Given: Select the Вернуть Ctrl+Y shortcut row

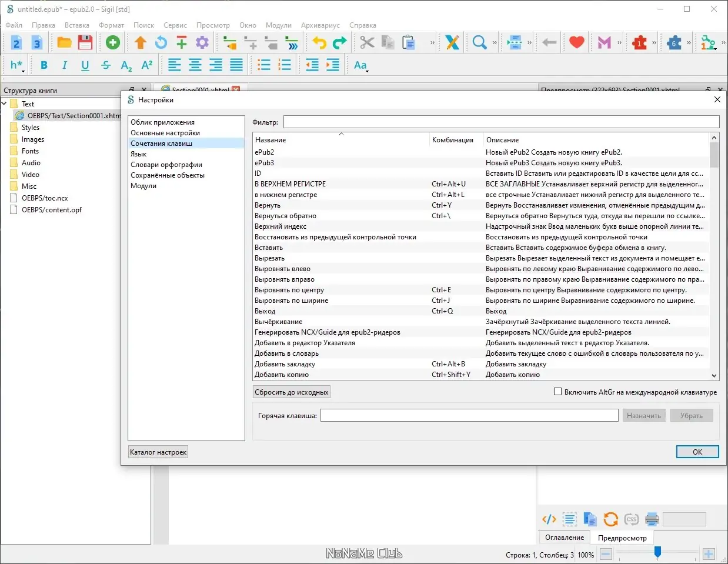Looking at the screenshot, I should 481,205.
